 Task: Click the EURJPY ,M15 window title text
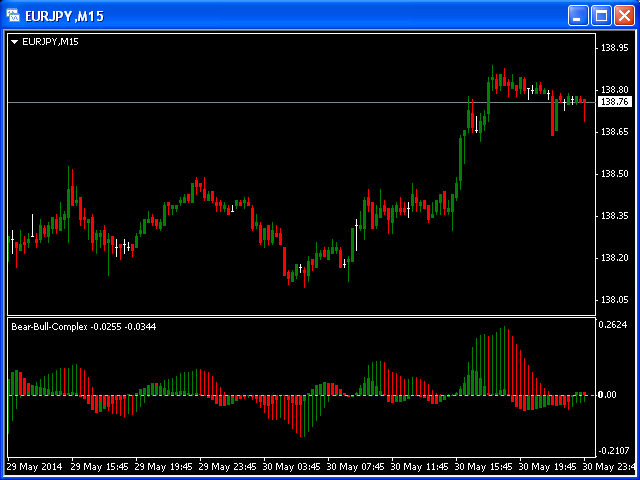tap(64, 16)
